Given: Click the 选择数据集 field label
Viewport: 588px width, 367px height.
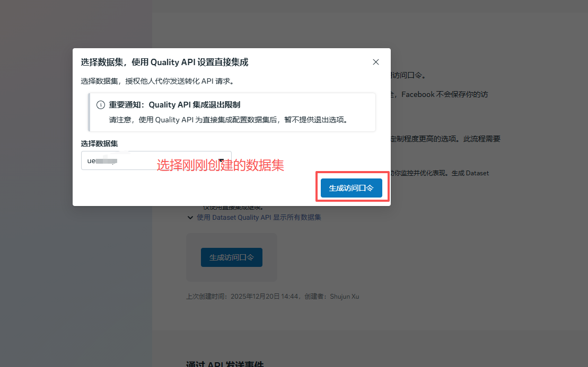Looking at the screenshot, I should tap(99, 144).
